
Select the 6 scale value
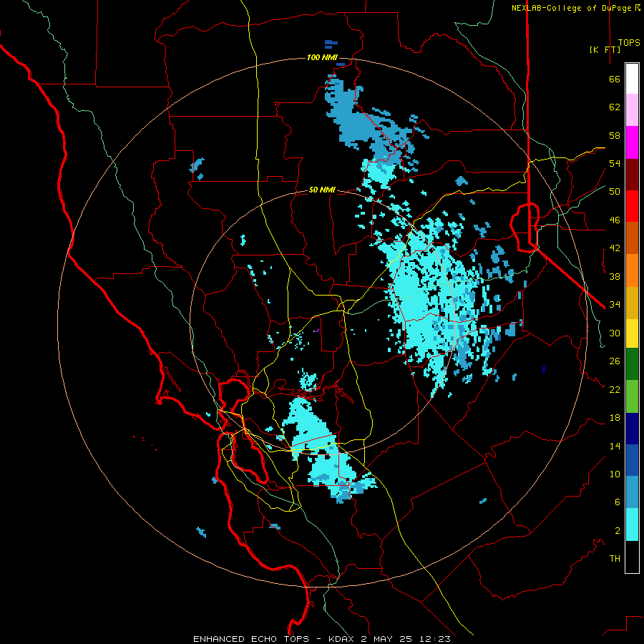tap(618, 502)
